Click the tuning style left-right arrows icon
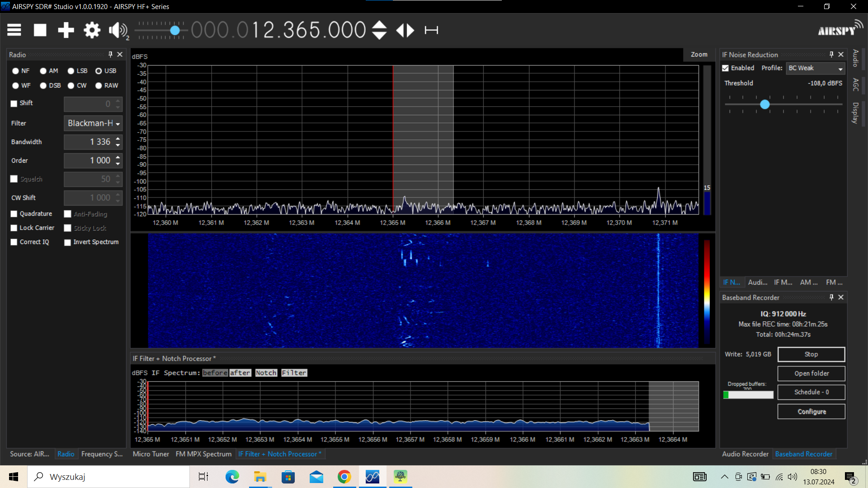The height and width of the screenshot is (488, 868). (x=405, y=30)
